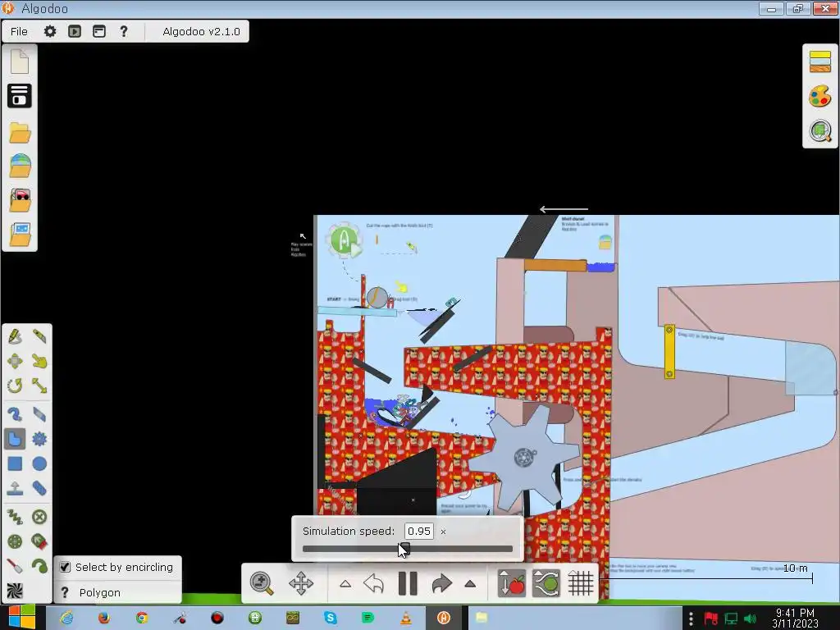The height and width of the screenshot is (630, 840).
Task: Click the orange block in the scene
Action: (555, 265)
